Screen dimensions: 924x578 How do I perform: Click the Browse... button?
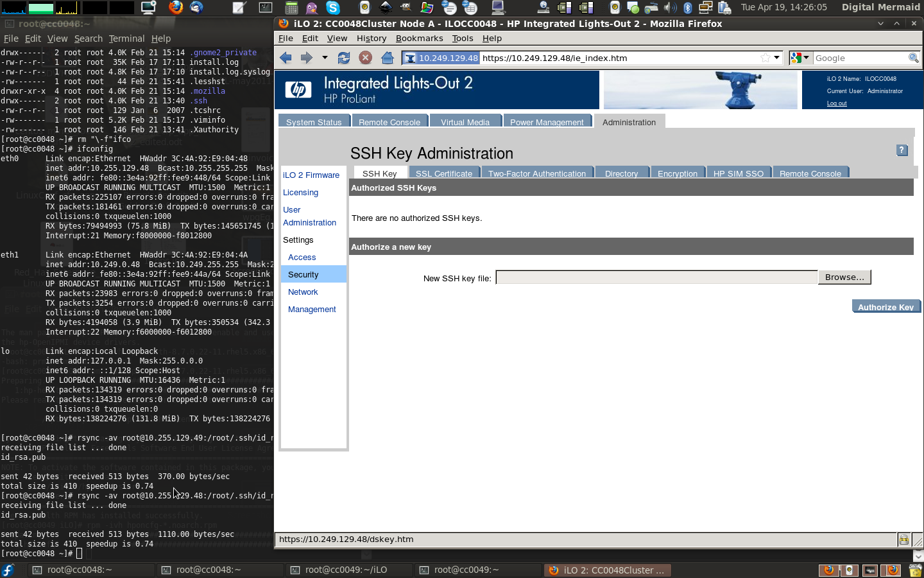(x=844, y=277)
